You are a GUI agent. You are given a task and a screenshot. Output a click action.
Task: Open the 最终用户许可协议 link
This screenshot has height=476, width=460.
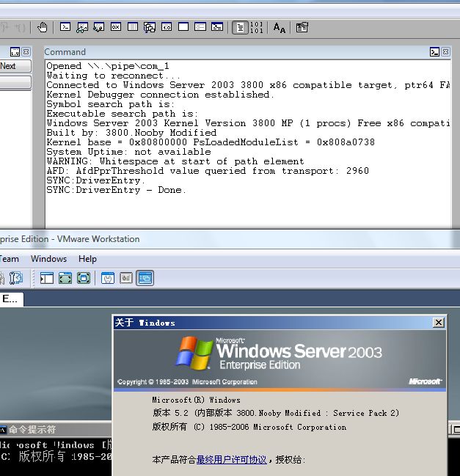pyautogui.click(x=231, y=460)
